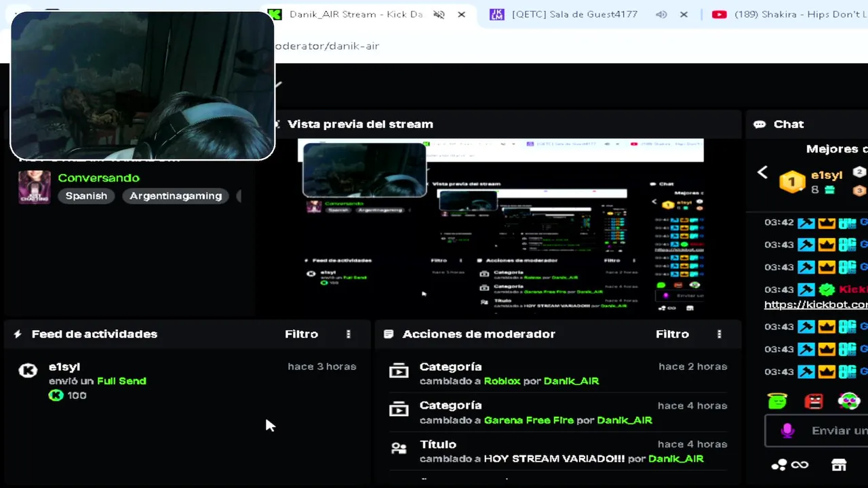Click the 03:42 message timestamp
The height and width of the screenshot is (488, 868).
click(779, 222)
